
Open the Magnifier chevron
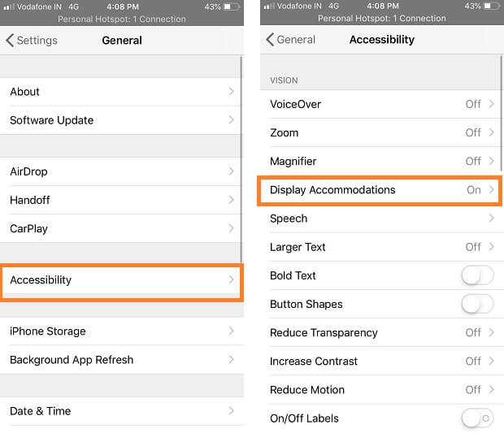pyautogui.click(x=492, y=161)
